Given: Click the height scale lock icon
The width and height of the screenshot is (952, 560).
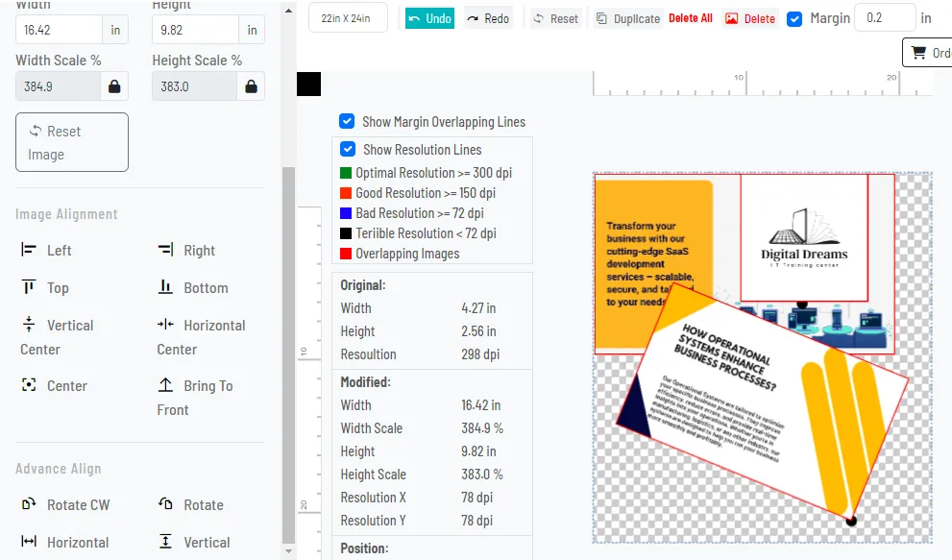Looking at the screenshot, I should click(251, 86).
